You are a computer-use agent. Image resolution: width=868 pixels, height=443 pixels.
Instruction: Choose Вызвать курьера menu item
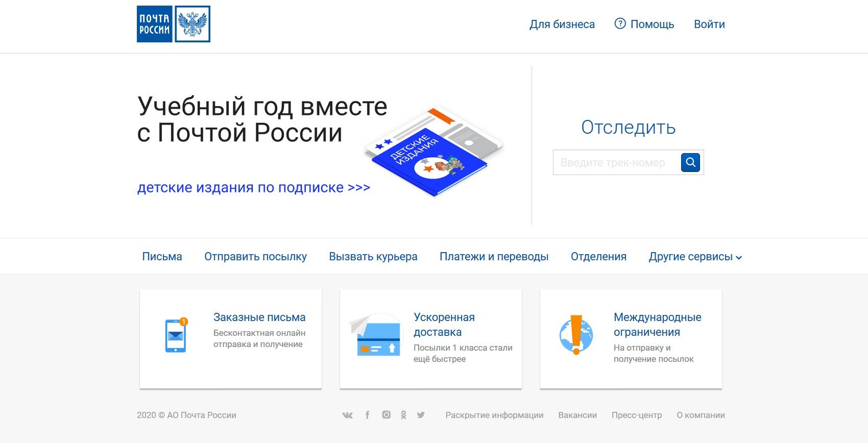(373, 257)
